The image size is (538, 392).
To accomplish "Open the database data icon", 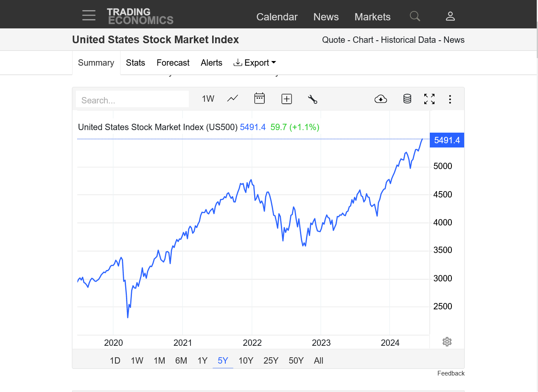I will coord(407,99).
